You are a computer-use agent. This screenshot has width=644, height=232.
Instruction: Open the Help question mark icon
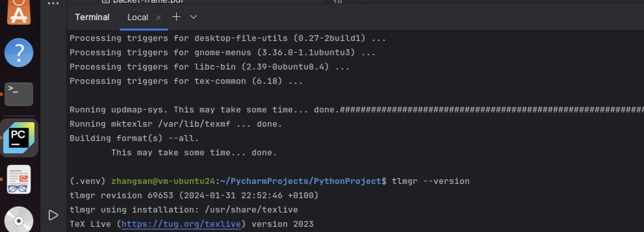(19, 53)
